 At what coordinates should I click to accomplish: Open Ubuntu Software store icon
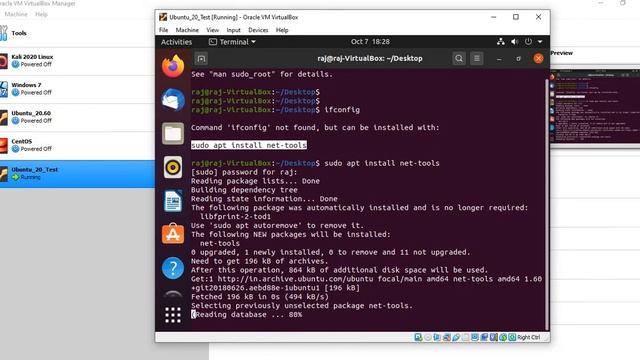pyautogui.click(x=173, y=234)
